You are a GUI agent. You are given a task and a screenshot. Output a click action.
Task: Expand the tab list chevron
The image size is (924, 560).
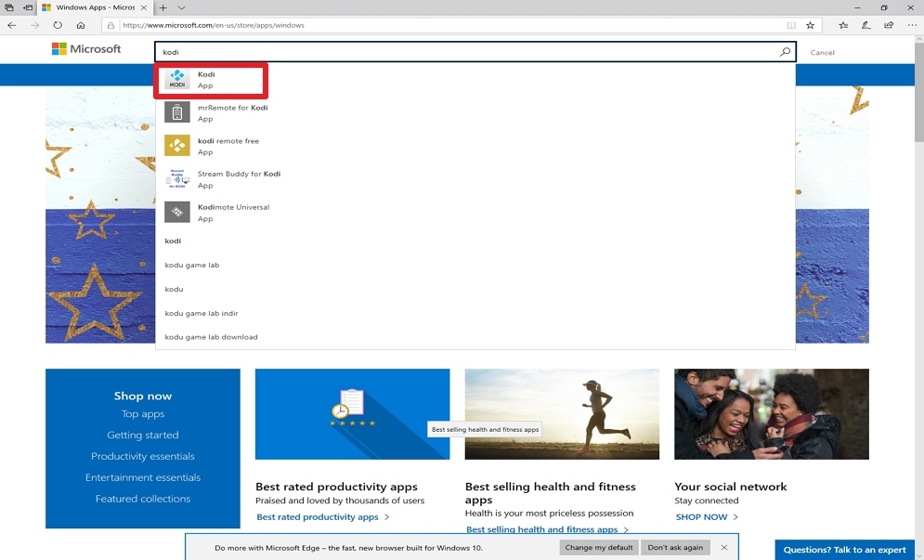[x=181, y=7]
